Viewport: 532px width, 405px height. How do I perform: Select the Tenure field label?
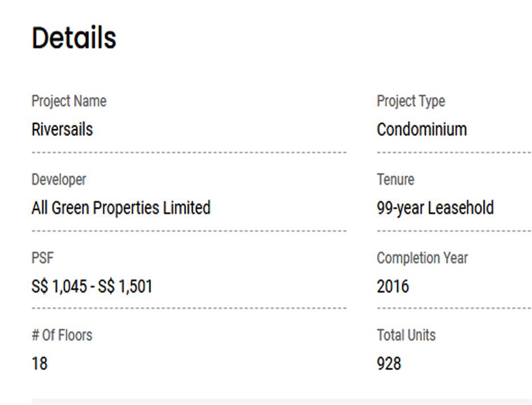[395, 180]
